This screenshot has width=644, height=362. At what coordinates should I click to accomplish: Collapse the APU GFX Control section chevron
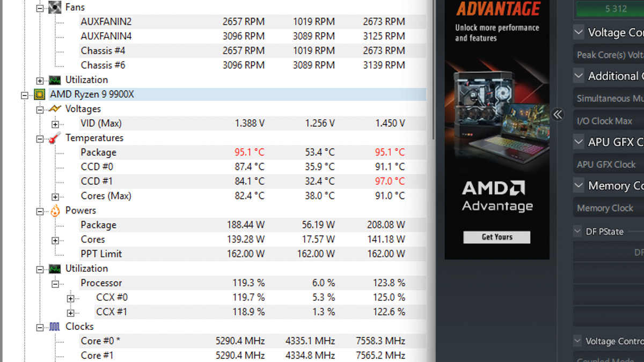tap(579, 142)
